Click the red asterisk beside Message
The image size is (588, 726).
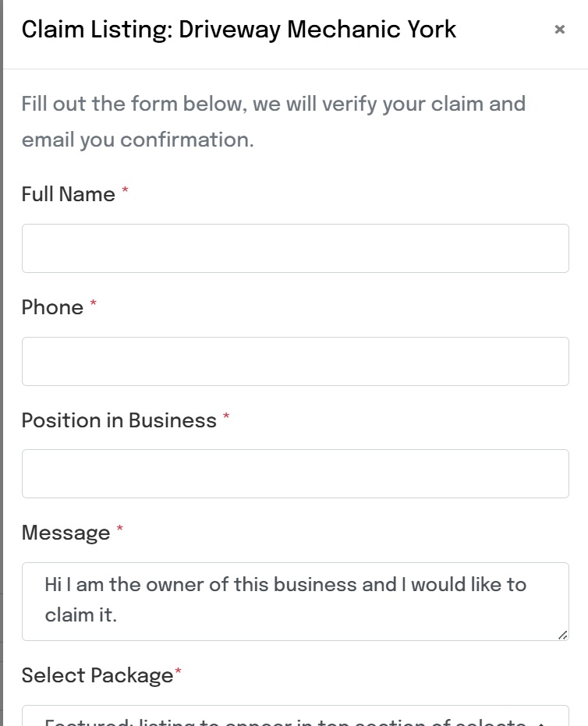pos(120,530)
